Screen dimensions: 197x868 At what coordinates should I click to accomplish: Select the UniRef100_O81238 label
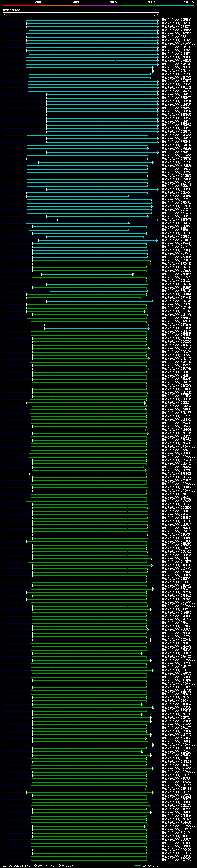(x=177, y=74)
